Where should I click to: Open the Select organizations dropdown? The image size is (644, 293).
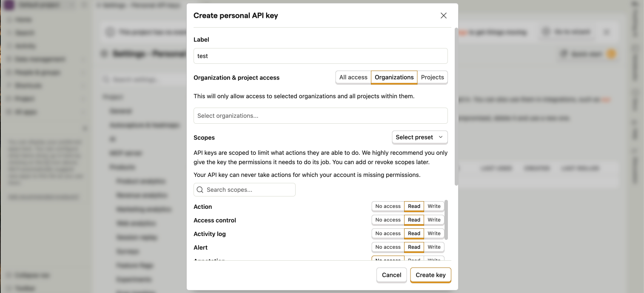320,116
